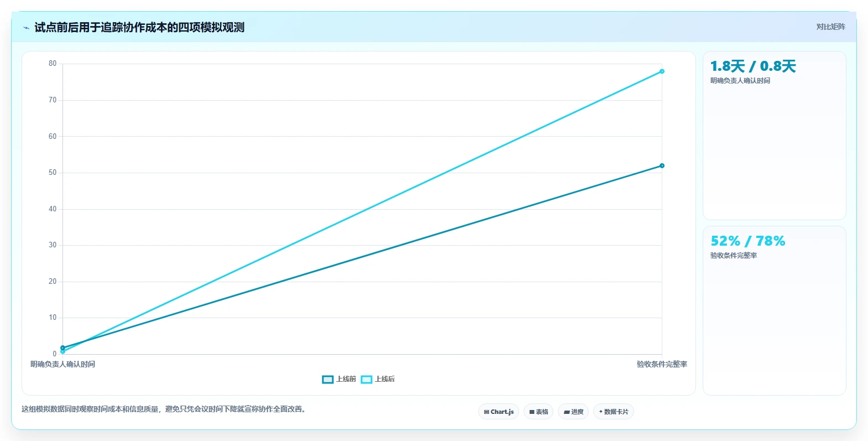Screen dimensions: 868x441
Task: Click the 上线后 cyan legend swatch
Action: 366,379
